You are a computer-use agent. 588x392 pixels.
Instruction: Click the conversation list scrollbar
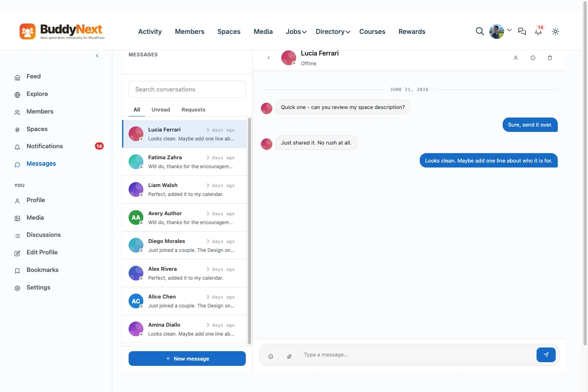point(249,231)
